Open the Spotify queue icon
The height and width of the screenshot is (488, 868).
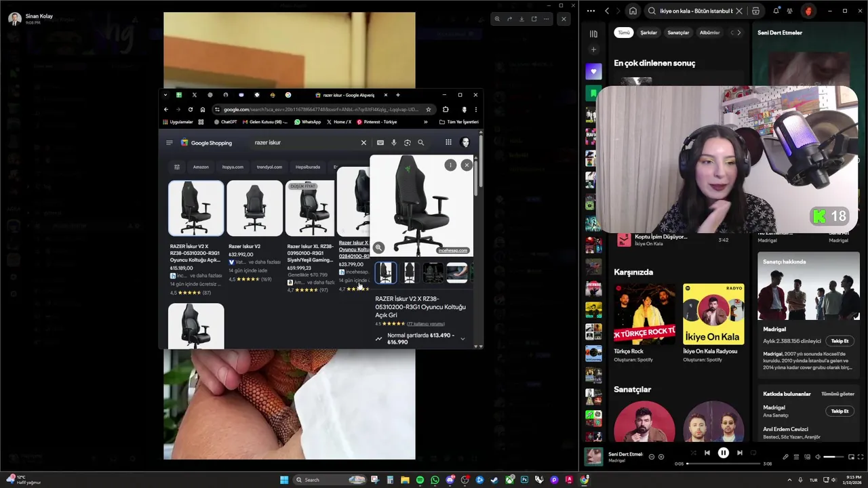point(796,457)
